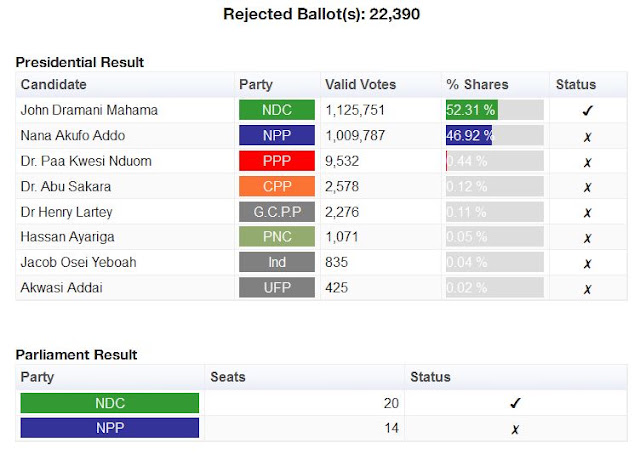Screen dimensions: 640x460
Task: Click the Valid Votes column header
Action: [360, 84]
